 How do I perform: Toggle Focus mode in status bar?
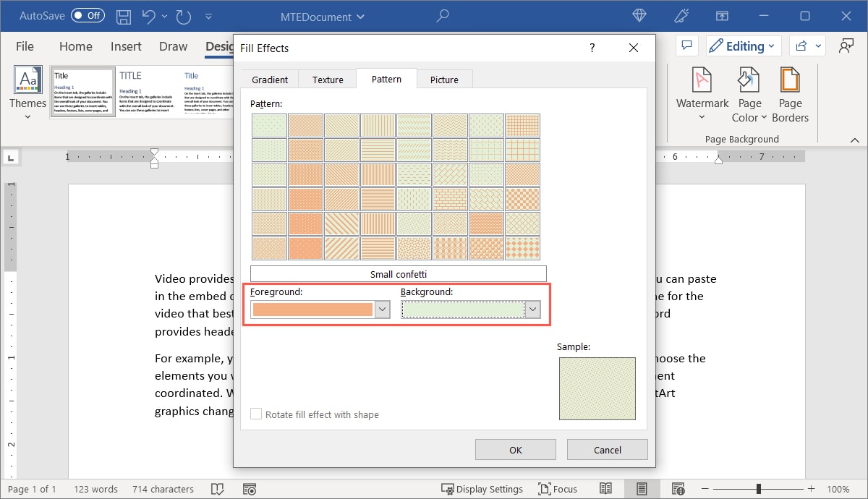click(x=558, y=489)
